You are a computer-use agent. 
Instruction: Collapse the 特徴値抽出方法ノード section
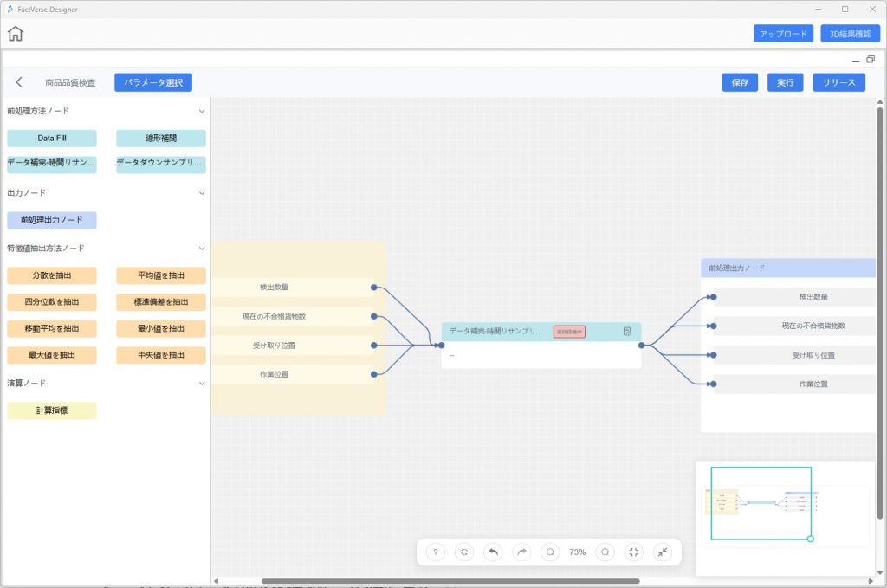click(202, 249)
